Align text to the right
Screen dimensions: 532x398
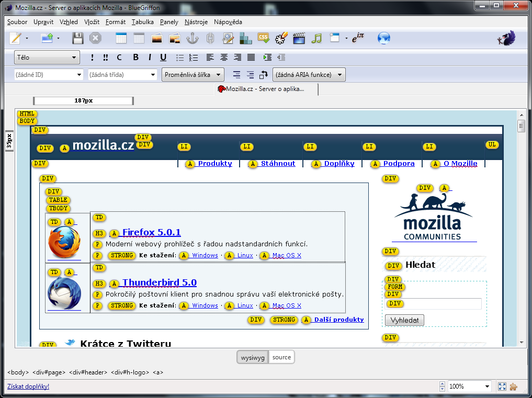click(237, 58)
